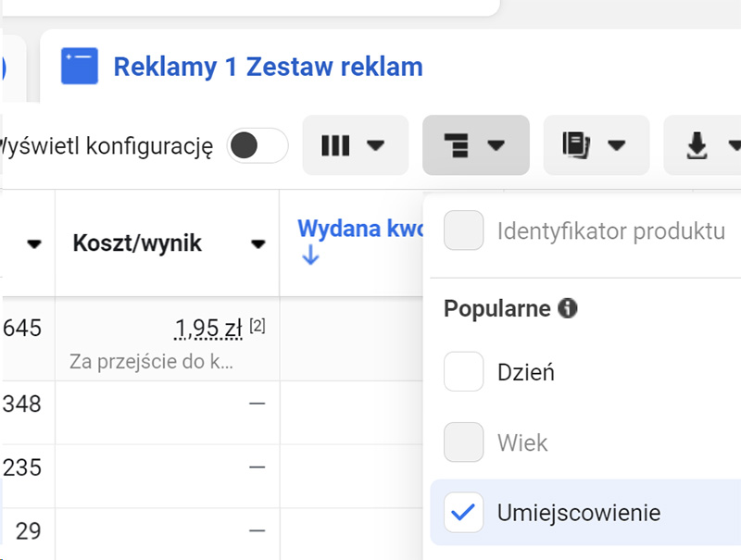This screenshot has height=560, width=741.
Task: Click the highlighted breakdown dropdown button
Action: pyautogui.click(x=475, y=145)
